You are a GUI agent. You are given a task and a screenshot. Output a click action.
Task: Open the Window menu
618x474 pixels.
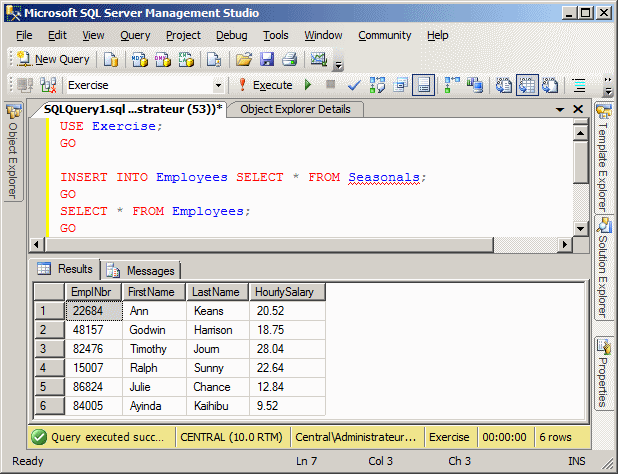(323, 35)
